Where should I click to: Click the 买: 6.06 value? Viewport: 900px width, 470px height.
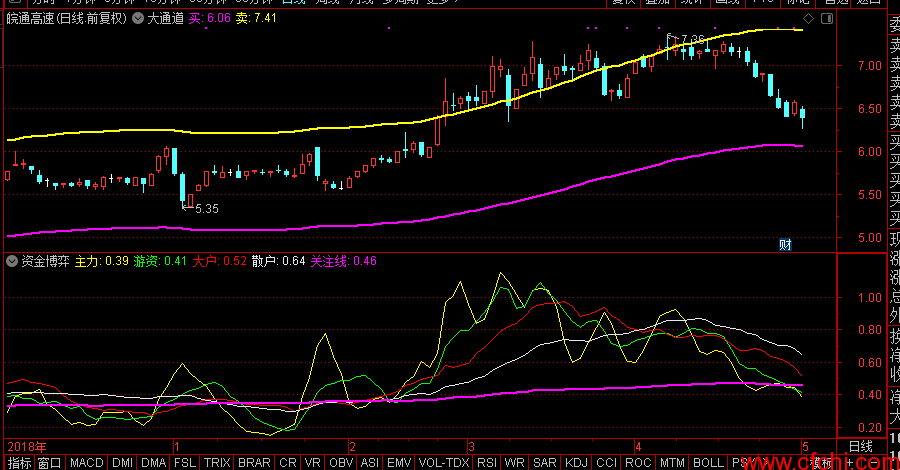[x=210, y=18]
